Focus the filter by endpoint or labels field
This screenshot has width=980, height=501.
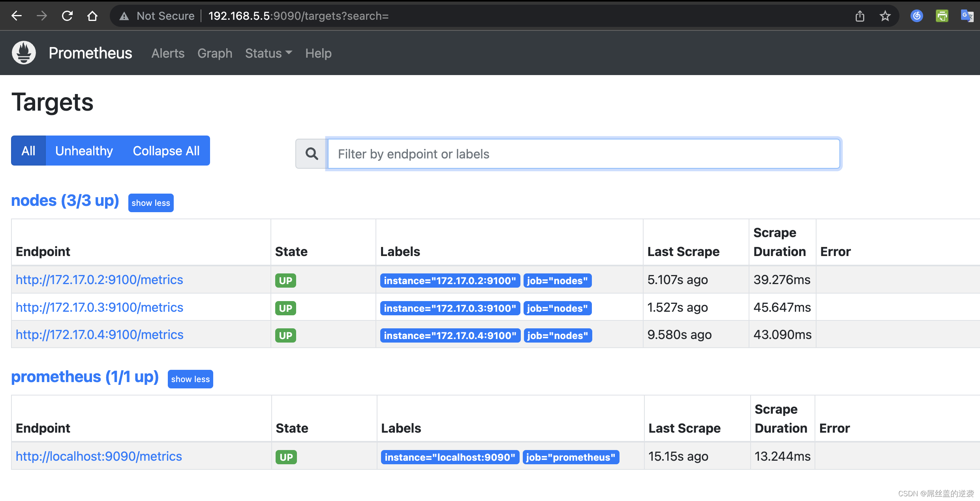tap(584, 154)
